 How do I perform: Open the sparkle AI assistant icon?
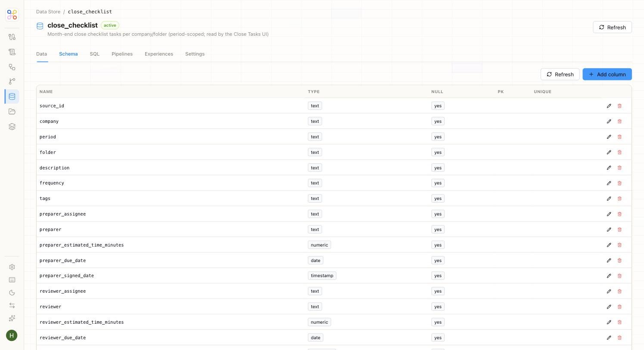(12, 318)
